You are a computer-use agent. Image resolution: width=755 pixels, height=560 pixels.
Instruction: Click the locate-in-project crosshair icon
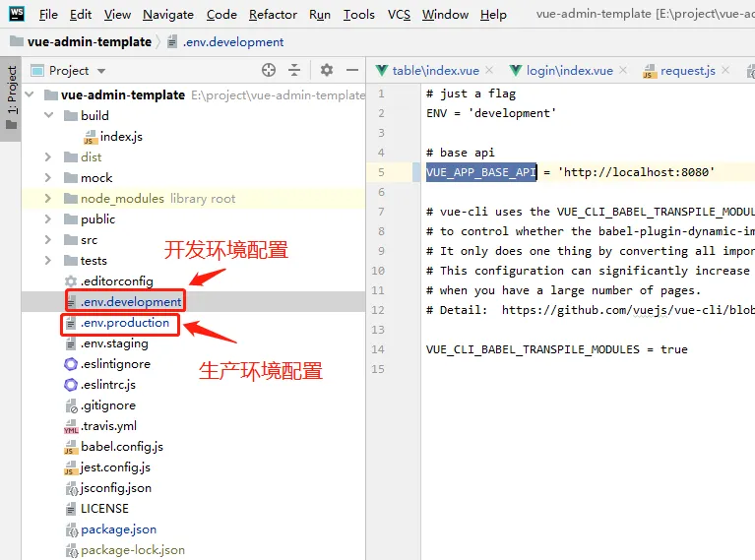pos(269,70)
